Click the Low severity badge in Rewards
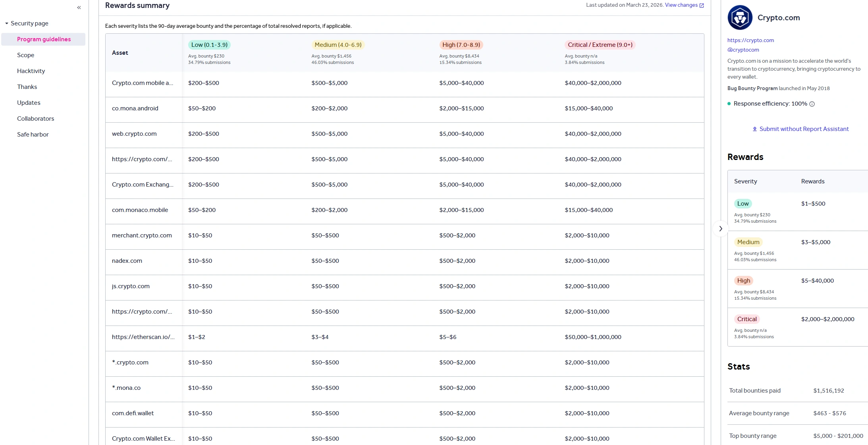This screenshot has height=445, width=868. click(743, 203)
